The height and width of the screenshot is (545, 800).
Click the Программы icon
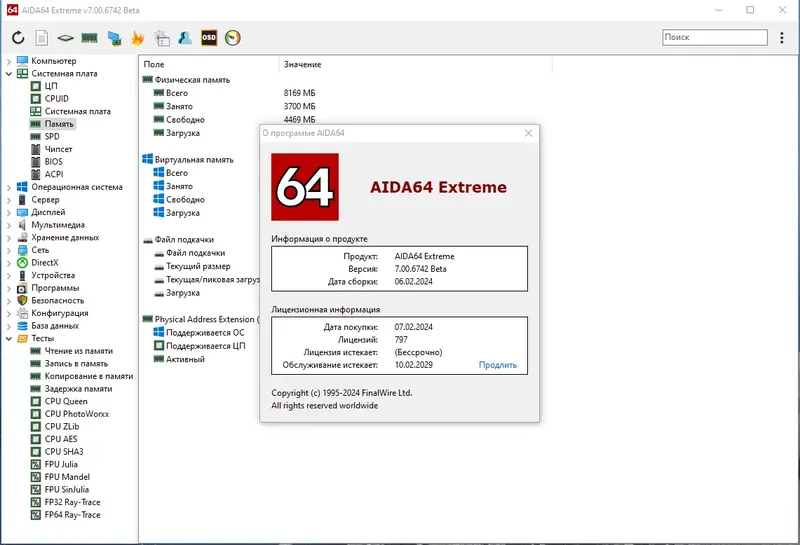[22, 288]
